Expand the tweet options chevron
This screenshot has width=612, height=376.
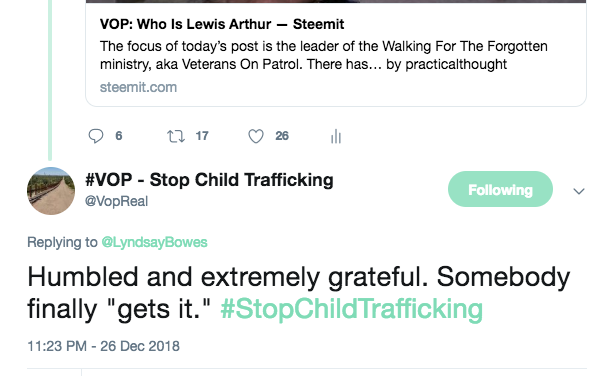click(x=579, y=191)
